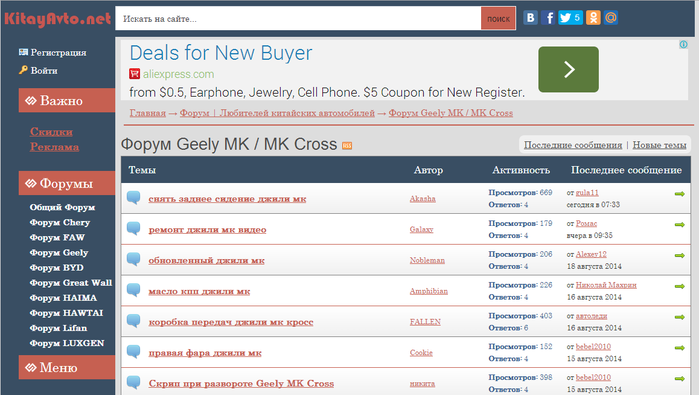Screen dimensions: 699x395
Task: Click the VKontakte share icon
Action: [x=530, y=18]
